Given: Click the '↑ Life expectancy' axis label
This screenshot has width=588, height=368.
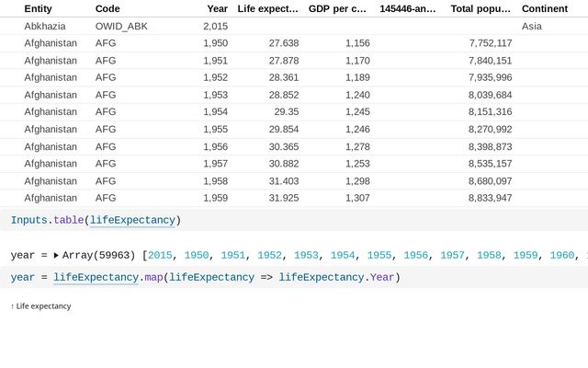Looking at the screenshot, I should 40,305.
